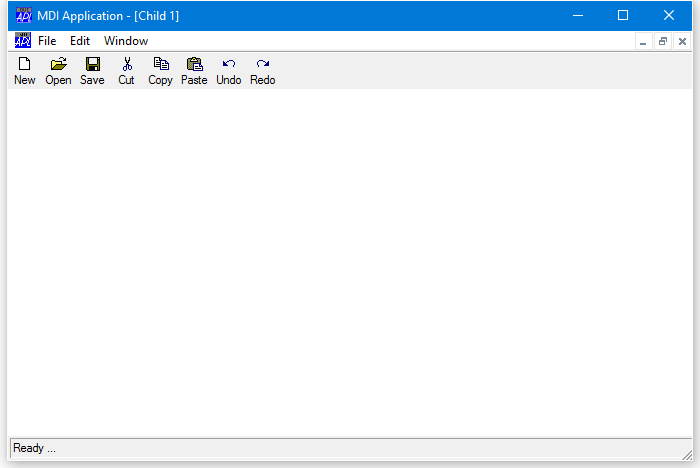Screen dimensions: 700x468
Task: Open a file with the Open icon
Action: click(x=58, y=65)
